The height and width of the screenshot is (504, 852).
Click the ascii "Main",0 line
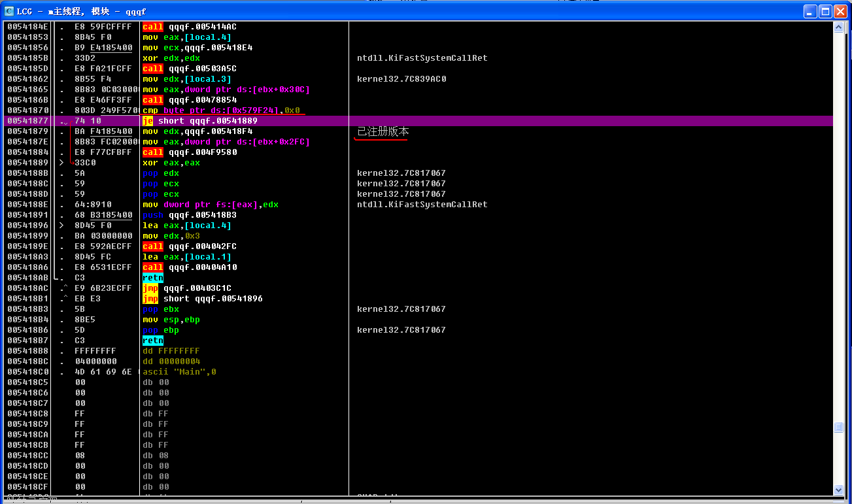179,372
